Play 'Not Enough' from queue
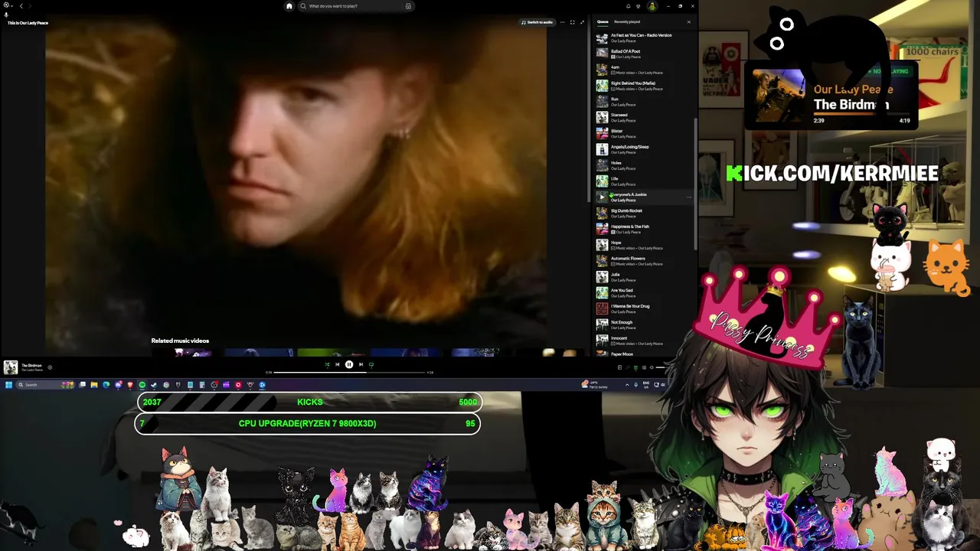The image size is (980, 551). tap(644, 324)
